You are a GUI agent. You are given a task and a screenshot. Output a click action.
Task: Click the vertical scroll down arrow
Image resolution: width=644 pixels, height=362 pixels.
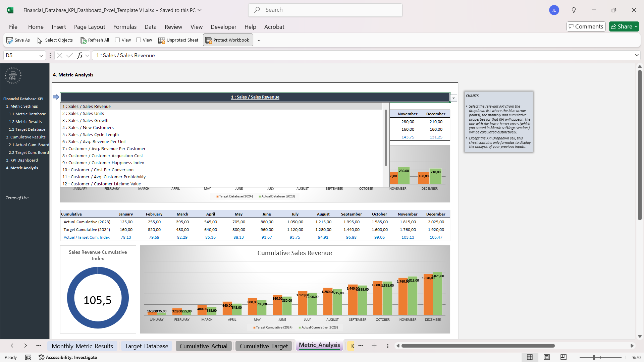(x=640, y=336)
